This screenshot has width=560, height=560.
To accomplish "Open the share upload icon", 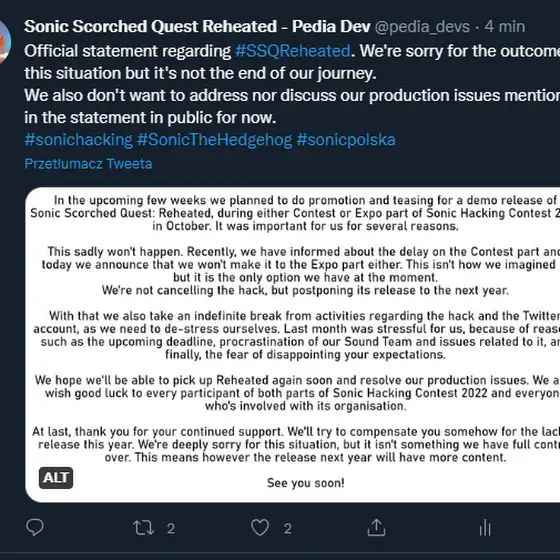I will [x=376, y=528].
